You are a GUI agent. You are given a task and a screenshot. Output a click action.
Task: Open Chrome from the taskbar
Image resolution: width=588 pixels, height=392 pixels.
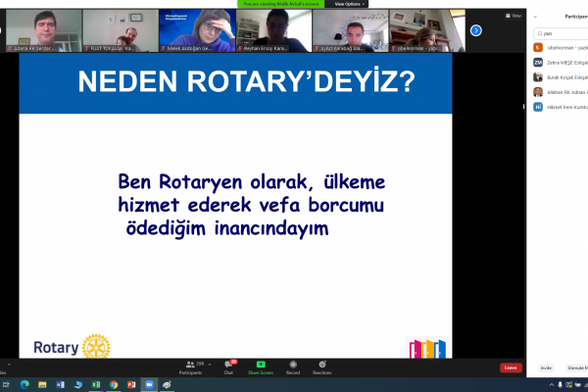click(114, 384)
